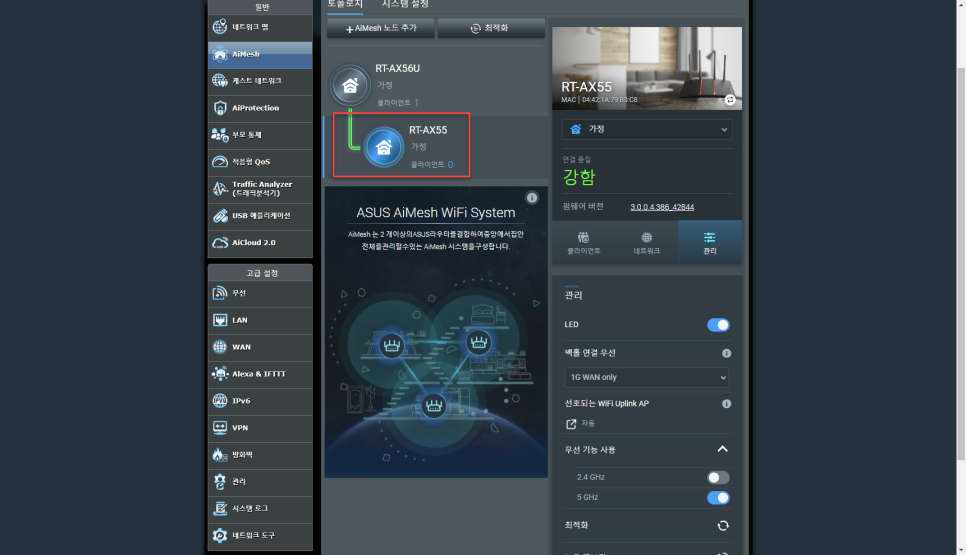Viewport: 966px width, 555px height.
Task: Open the system log icon
Action: [x=220, y=508]
